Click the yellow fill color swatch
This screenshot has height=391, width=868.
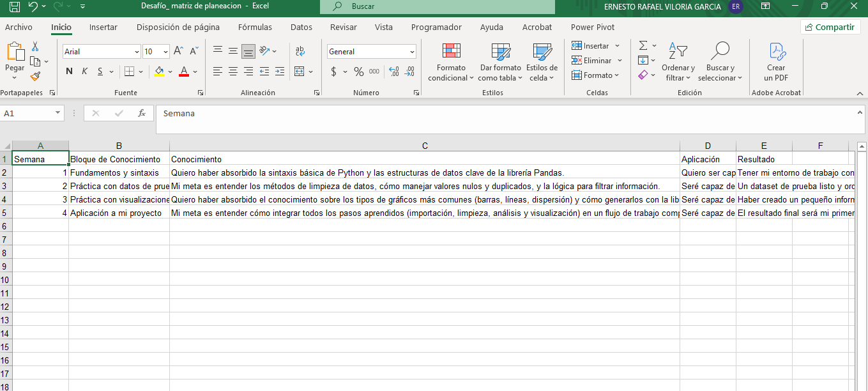(159, 72)
